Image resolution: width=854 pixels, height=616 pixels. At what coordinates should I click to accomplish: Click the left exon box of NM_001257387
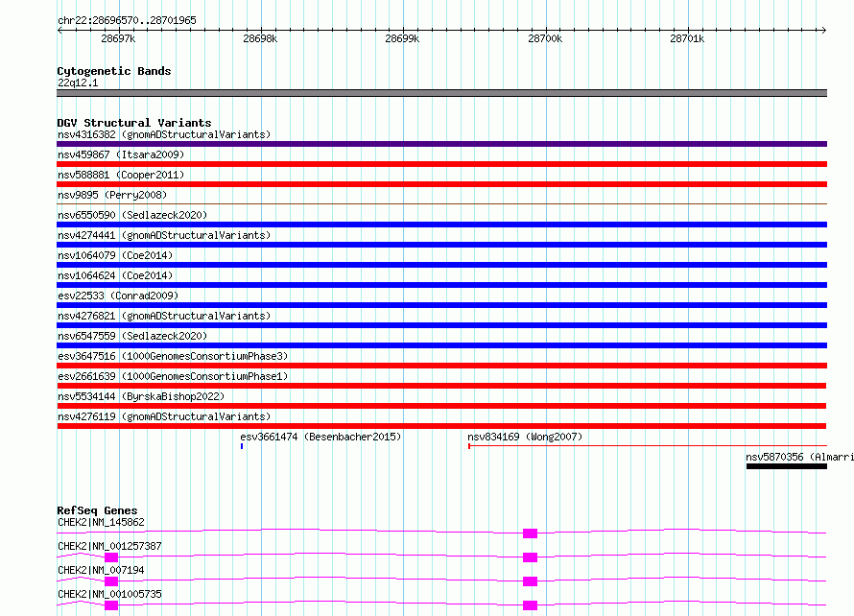pyautogui.click(x=111, y=557)
